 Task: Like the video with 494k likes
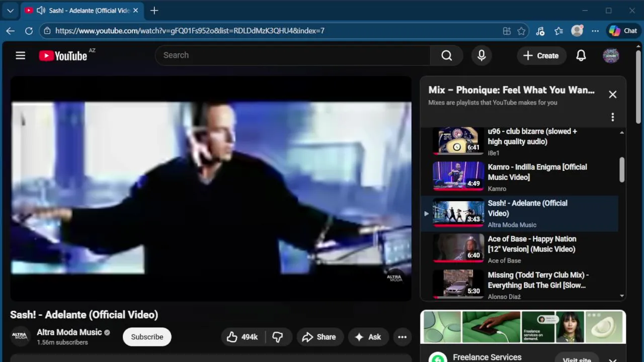pos(243,337)
